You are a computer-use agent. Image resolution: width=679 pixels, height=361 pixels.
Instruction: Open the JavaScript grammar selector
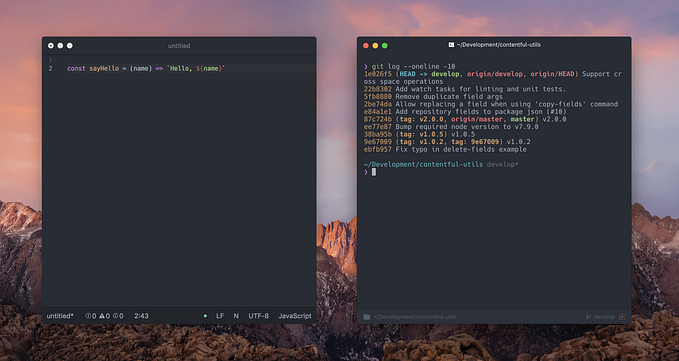(x=295, y=316)
